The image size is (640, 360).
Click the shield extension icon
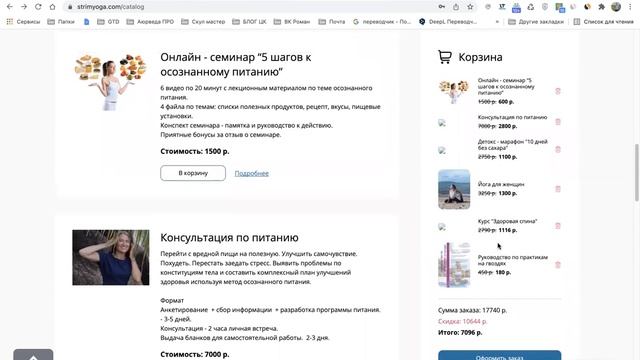pos(545,7)
